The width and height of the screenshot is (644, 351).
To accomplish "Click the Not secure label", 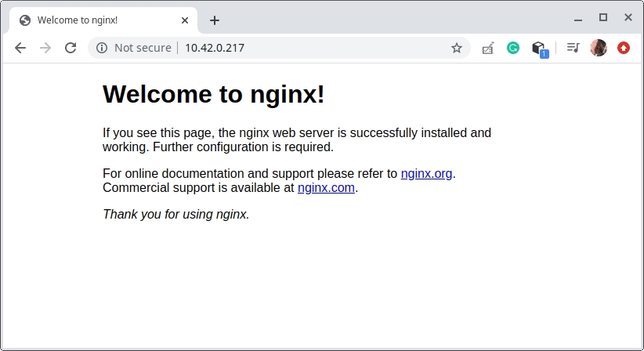I will [x=143, y=48].
